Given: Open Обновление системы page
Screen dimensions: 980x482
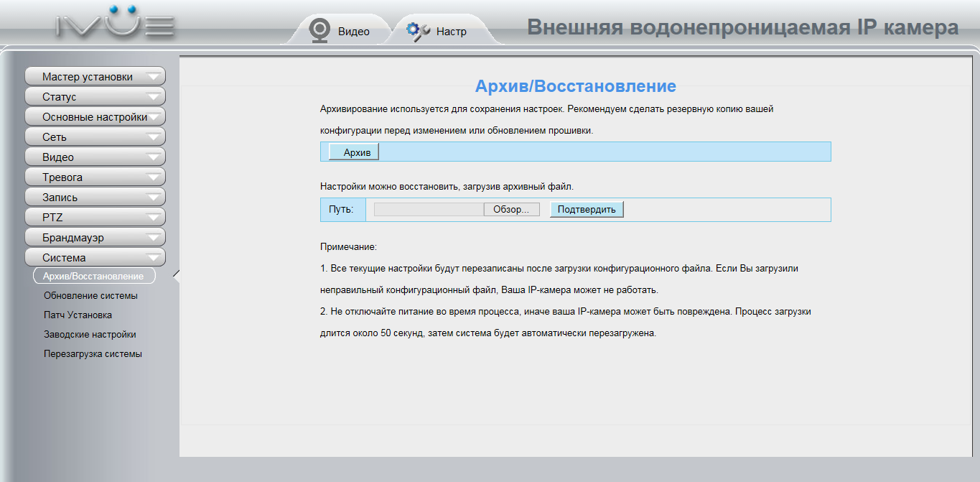Looking at the screenshot, I should [x=90, y=295].
